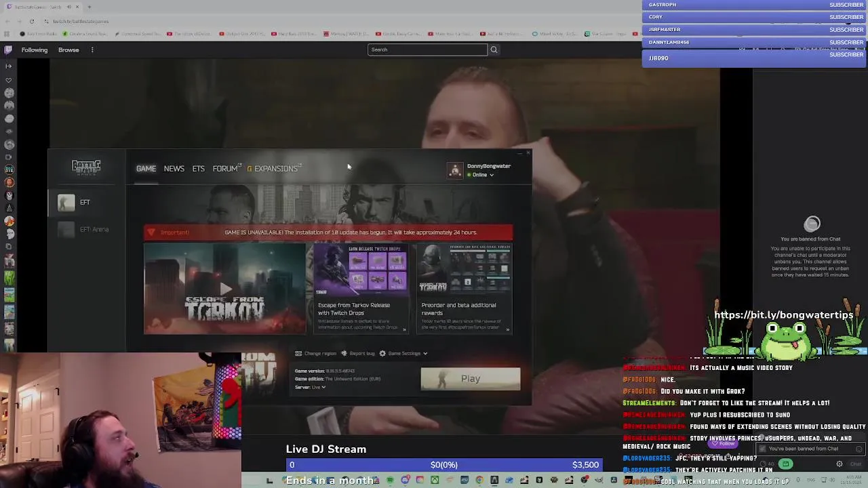Click Change region in the launcher
The height and width of the screenshot is (488, 868).
tap(315, 353)
